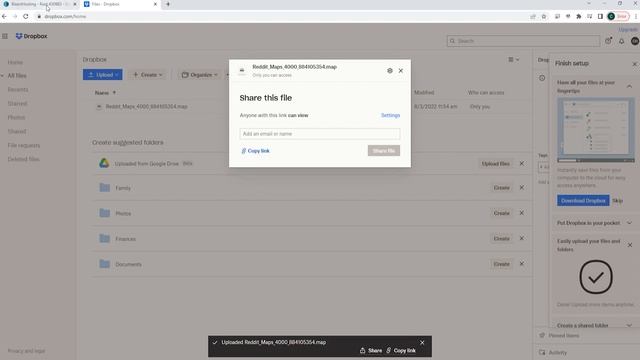640x360 pixels.
Task: Dismiss Easily upload your files section
Action: point(630,245)
